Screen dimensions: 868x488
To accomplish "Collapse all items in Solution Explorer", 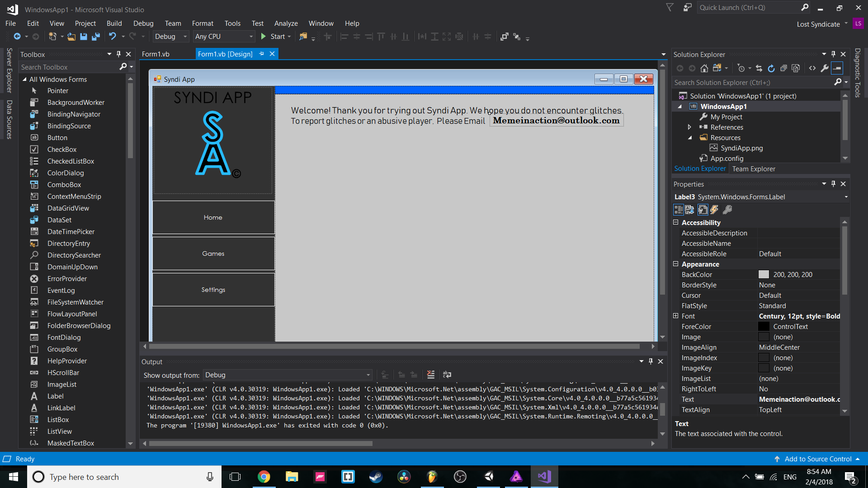I will [x=783, y=68].
